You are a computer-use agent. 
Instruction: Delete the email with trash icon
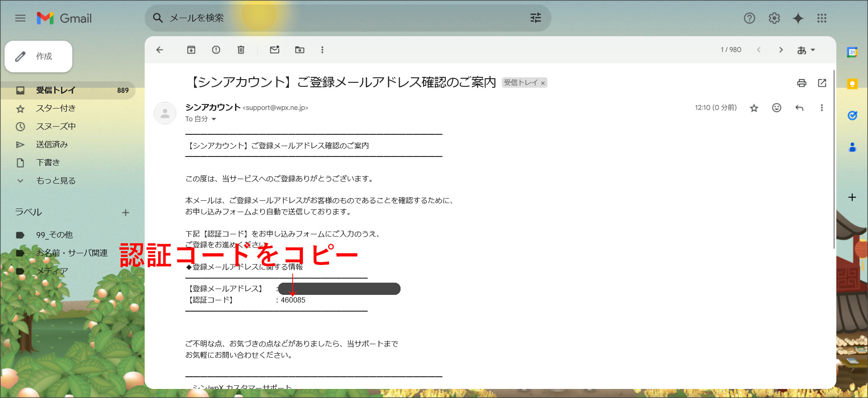241,50
